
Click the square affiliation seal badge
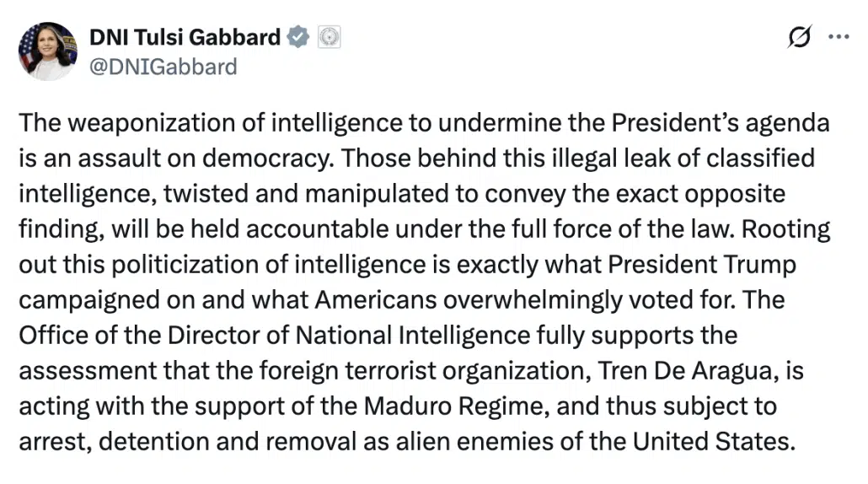coord(329,38)
